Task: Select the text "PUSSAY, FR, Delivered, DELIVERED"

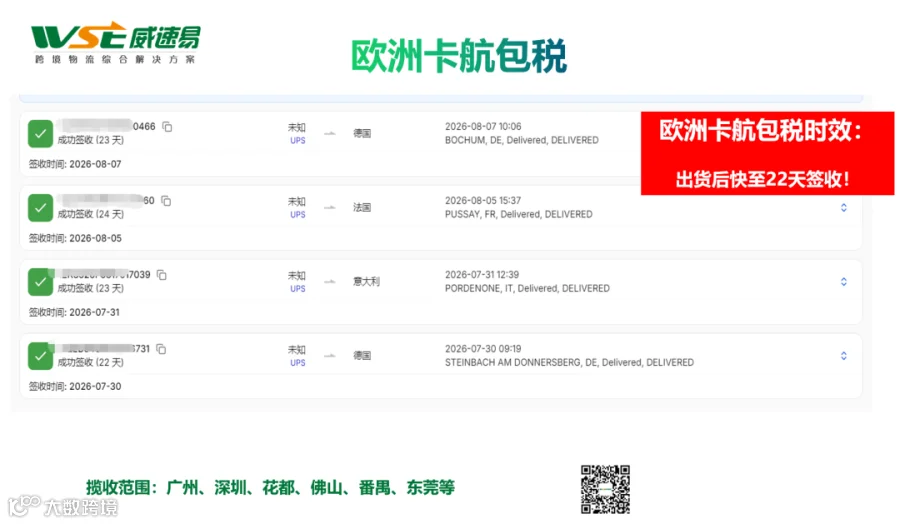Action: (519, 214)
